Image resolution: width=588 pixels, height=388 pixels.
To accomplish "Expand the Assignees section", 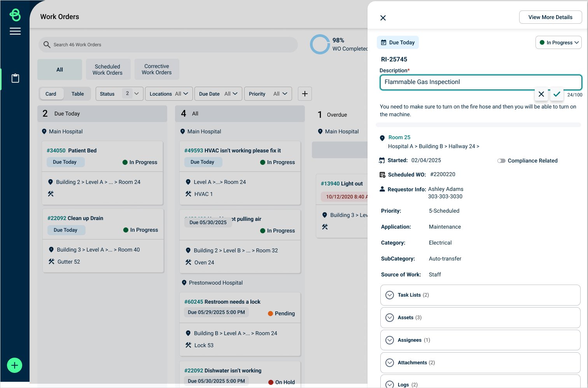I will 480,340.
